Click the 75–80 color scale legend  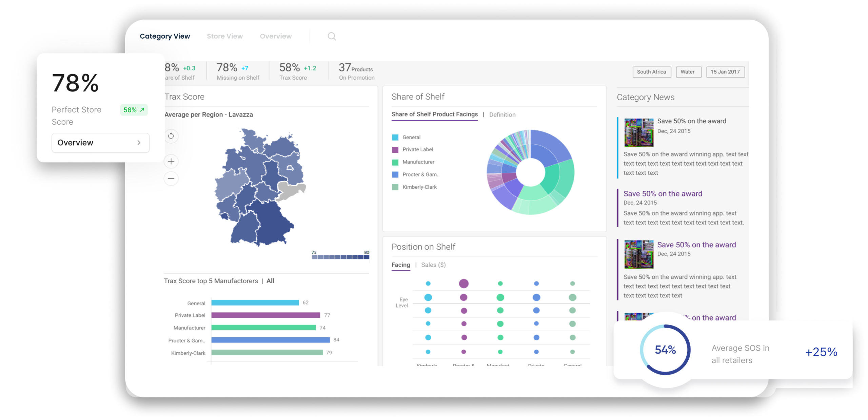pyautogui.click(x=340, y=257)
